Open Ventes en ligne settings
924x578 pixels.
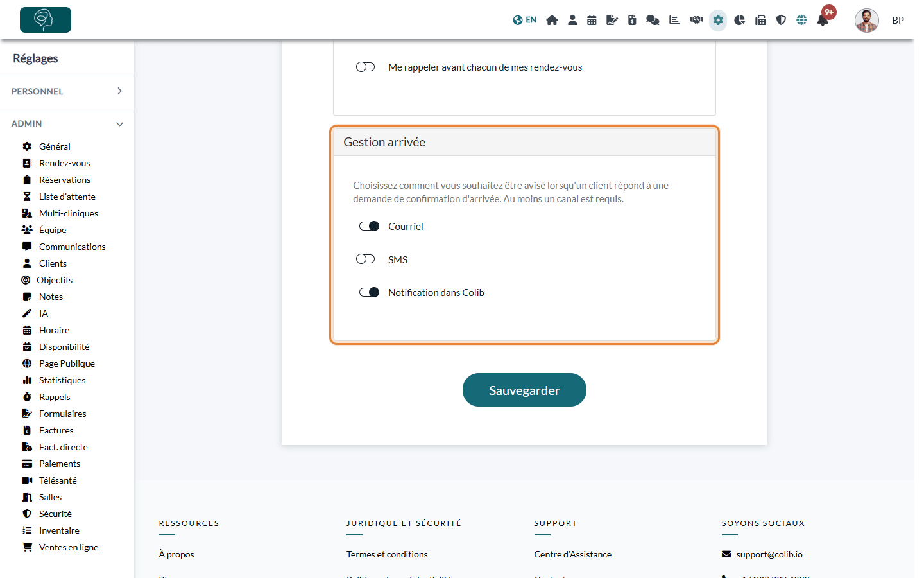68,547
